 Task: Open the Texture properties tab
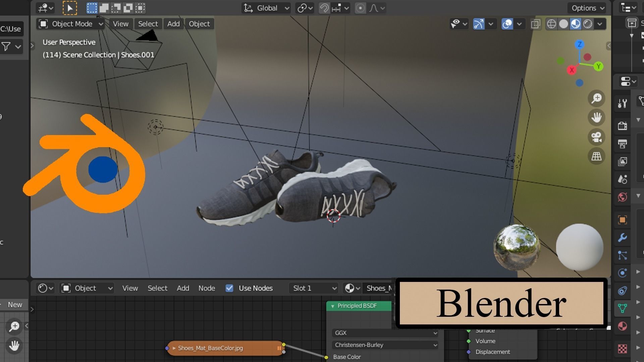pos(623,349)
